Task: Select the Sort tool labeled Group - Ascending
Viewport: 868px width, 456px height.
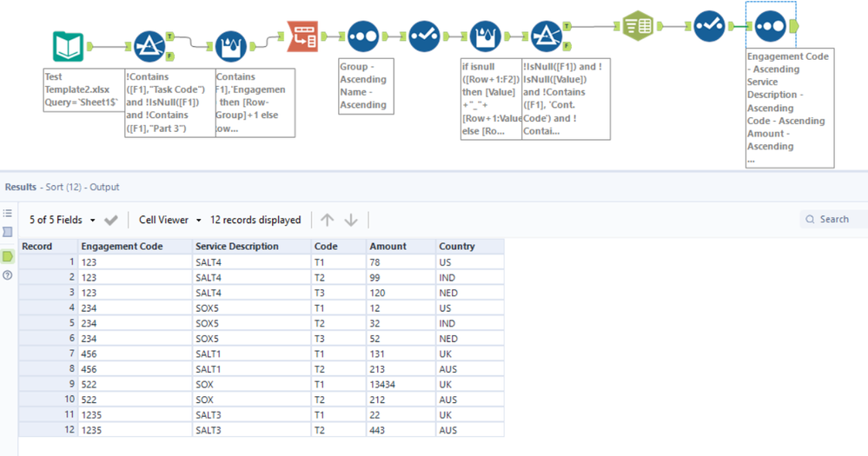Action: coord(363,36)
